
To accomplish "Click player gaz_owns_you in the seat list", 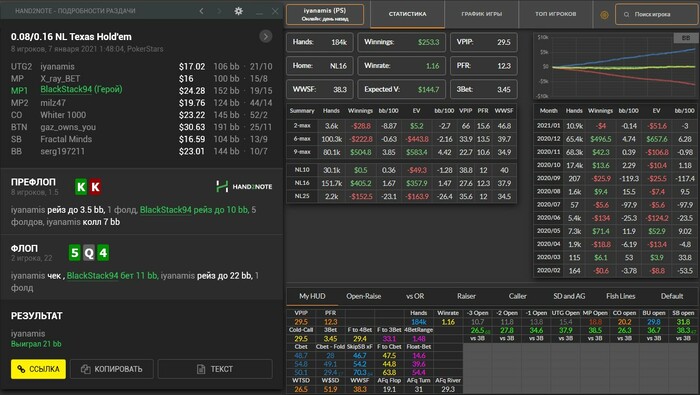I will click(x=68, y=127).
